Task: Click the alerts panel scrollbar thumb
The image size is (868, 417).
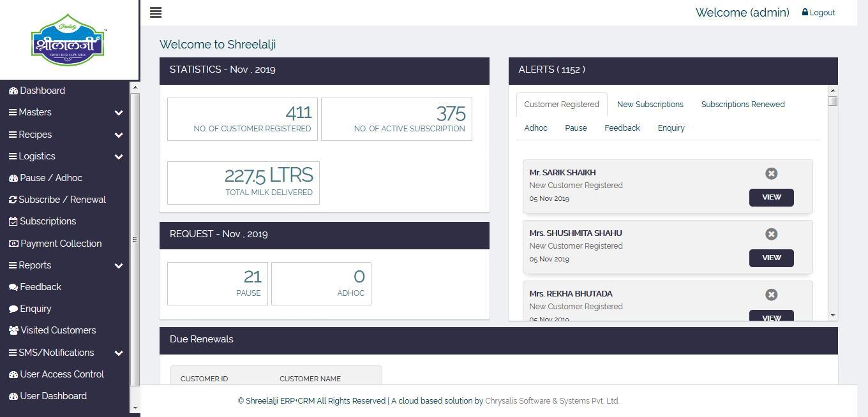Action: (833, 101)
